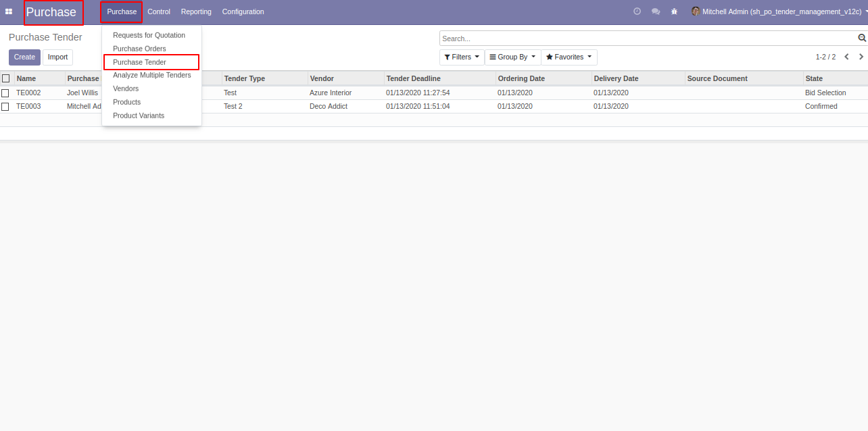Click deadline 01/13/2020 11:51:04 cell
Image resolution: width=868 pixels, height=431 pixels.
pyautogui.click(x=418, y=106)
